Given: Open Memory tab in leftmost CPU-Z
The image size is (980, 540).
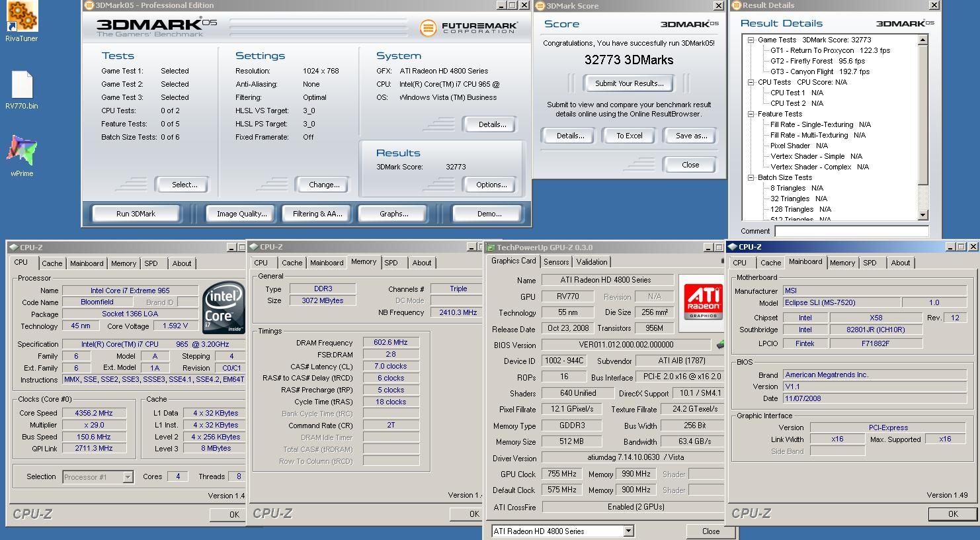Looking at the screenshot, I should [124, 263].
